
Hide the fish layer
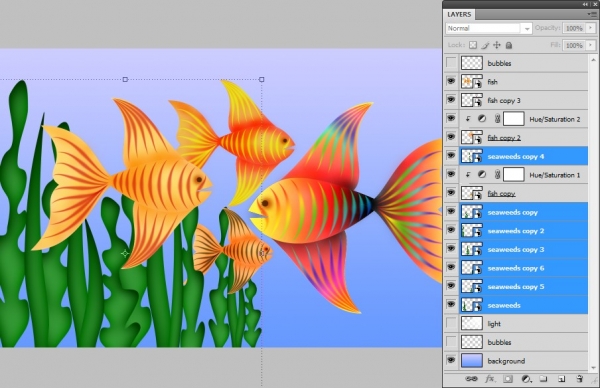452,82
